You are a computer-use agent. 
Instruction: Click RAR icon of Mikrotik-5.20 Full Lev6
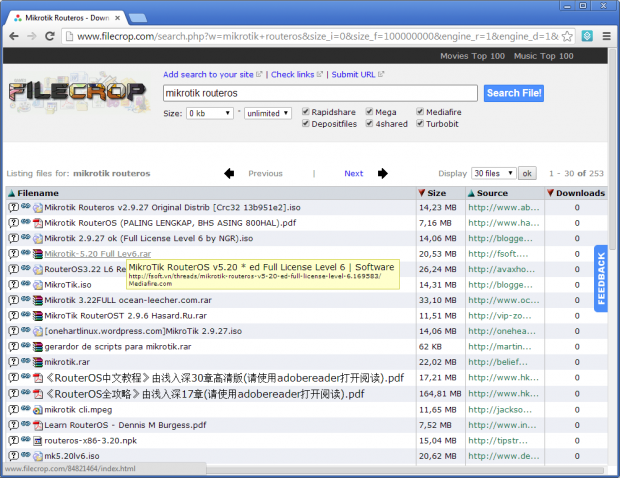click(x=38, y=254)
